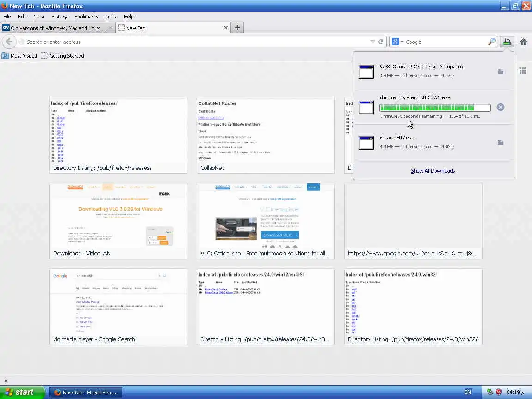Open the View menu
Viewport: 532px width, 399px height.
pyautogui.click(x=39, y=17)
